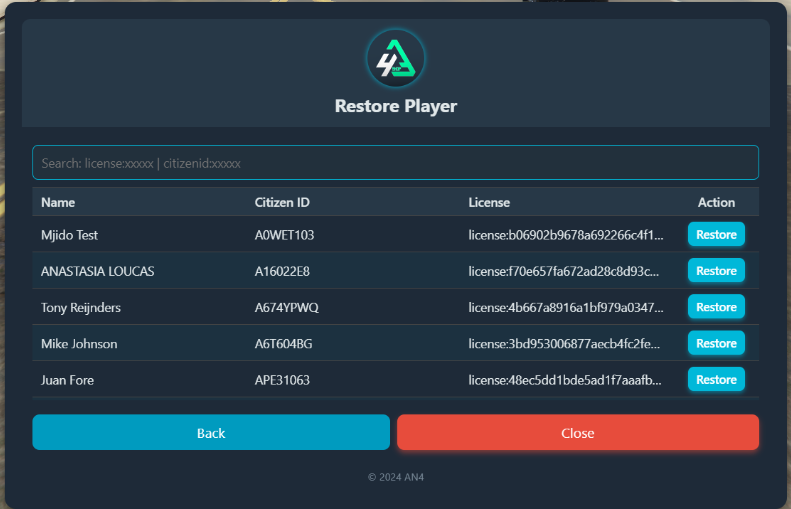Select citizen ID A0WET103
This screenshot has width=791, height=509.
pos(284,235)
